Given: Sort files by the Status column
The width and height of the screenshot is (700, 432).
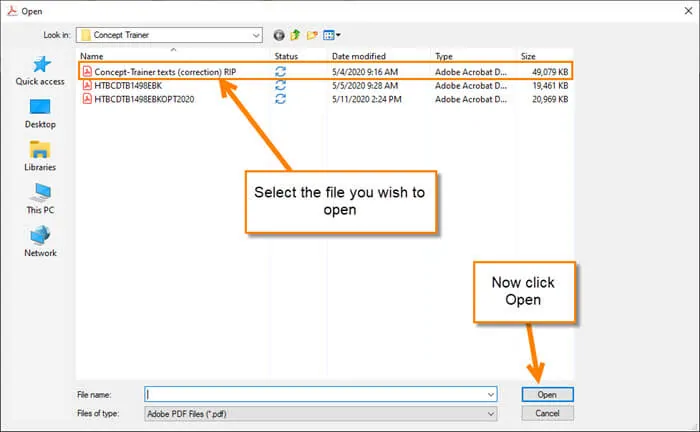Looking at the screenshot, I should click(286, 56).
